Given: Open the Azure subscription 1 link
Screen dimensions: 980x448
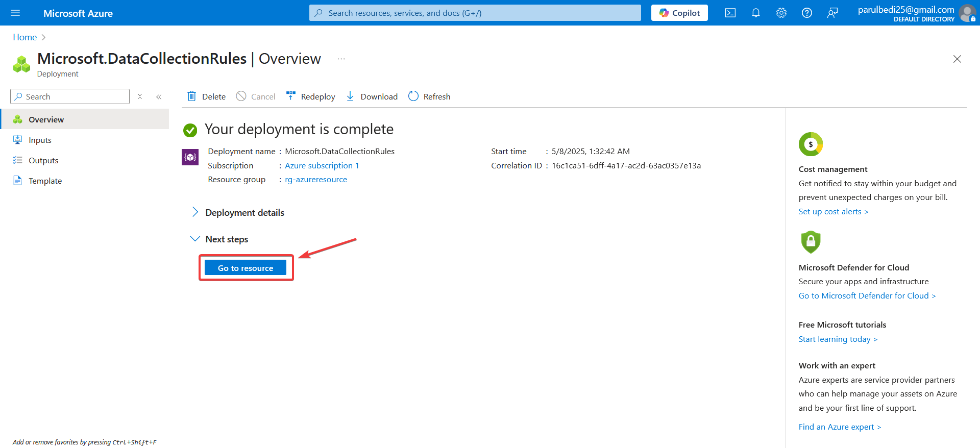Looking at the screenshot, I should click(x=322, y=166).
